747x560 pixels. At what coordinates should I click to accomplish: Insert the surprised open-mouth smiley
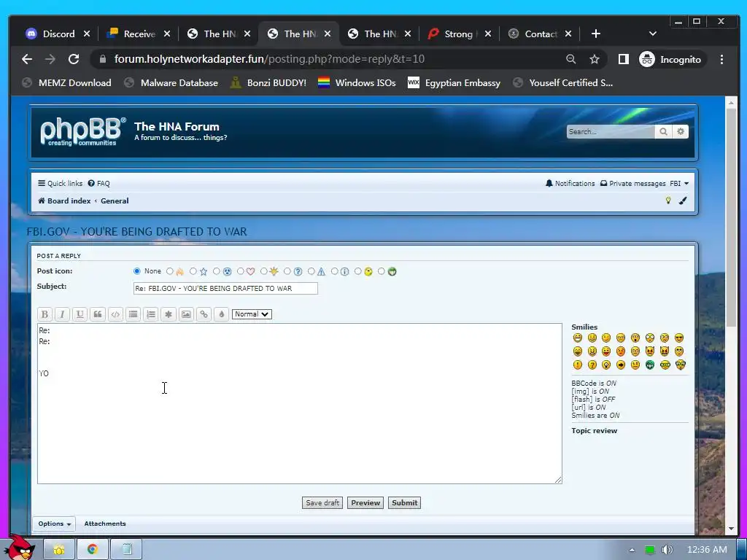(635, 338)
